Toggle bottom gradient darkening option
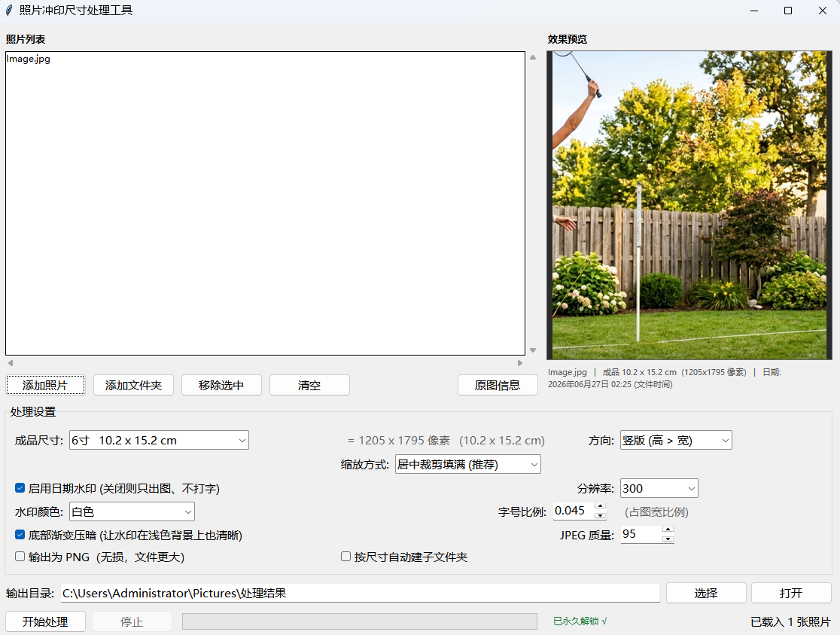The width and height of the screenshot is (840, 635). [20, 535]
